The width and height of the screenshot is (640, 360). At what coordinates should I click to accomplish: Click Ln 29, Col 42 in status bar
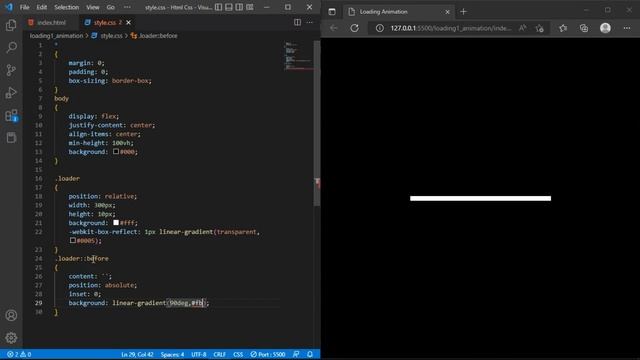(x=137, y=354)
